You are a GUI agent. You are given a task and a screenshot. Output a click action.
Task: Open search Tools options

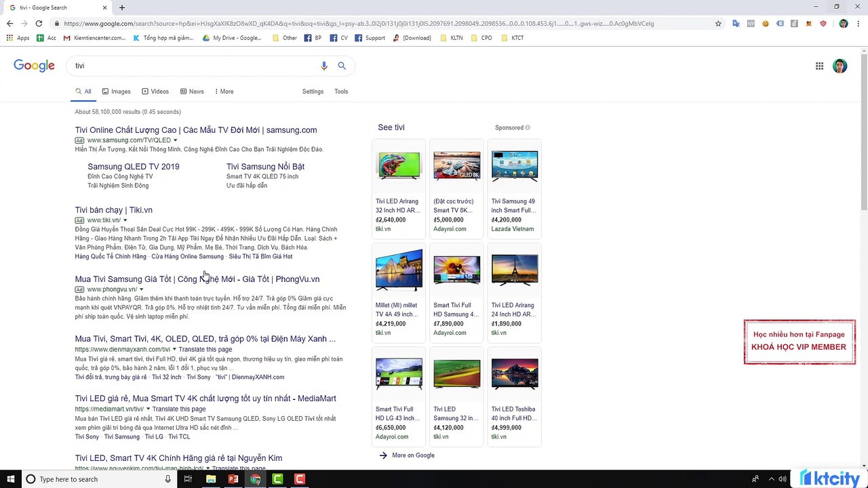[341, 91]
